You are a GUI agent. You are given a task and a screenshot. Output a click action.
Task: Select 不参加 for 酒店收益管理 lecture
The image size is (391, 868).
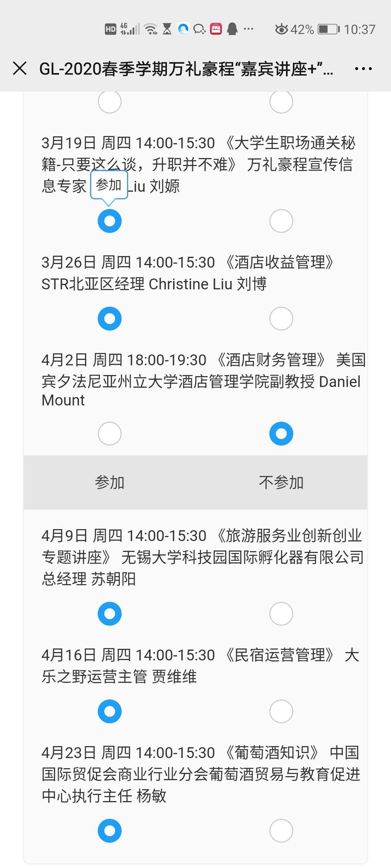pos(281,319)
